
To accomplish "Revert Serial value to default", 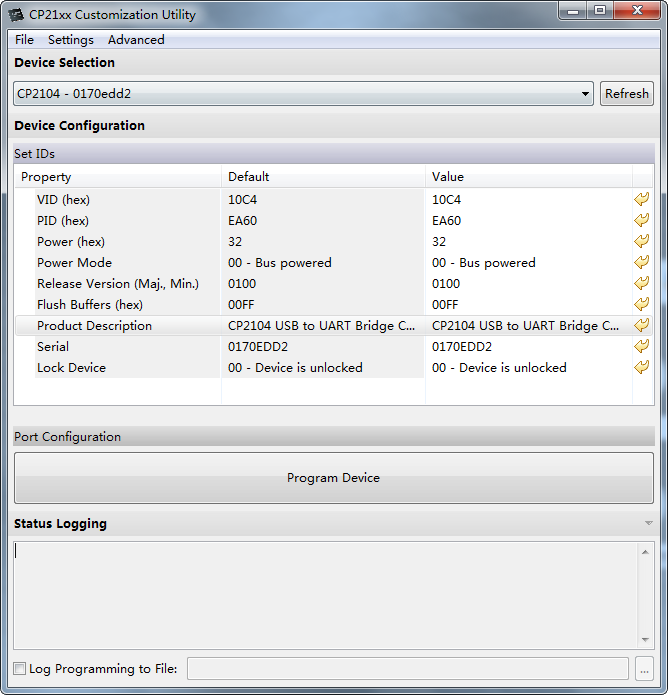I will click(x=641, y=346).
